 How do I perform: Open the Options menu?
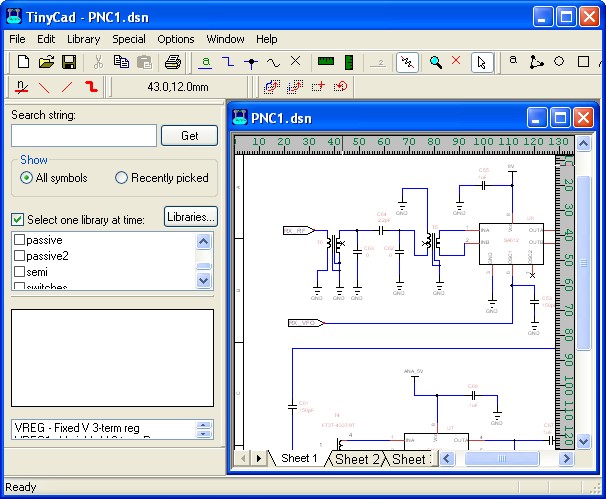(x=175, y=39)
